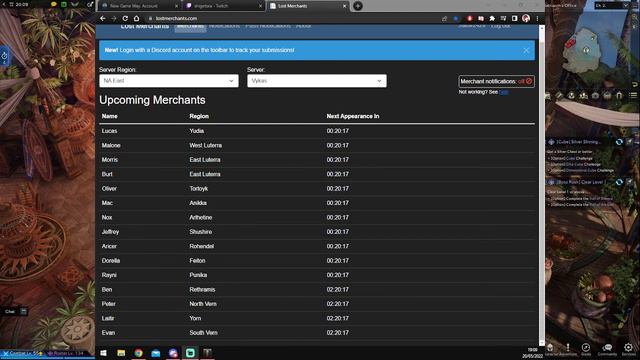Toggle Merchant notifications off button

pyautogui.click(x=496, y=81)
